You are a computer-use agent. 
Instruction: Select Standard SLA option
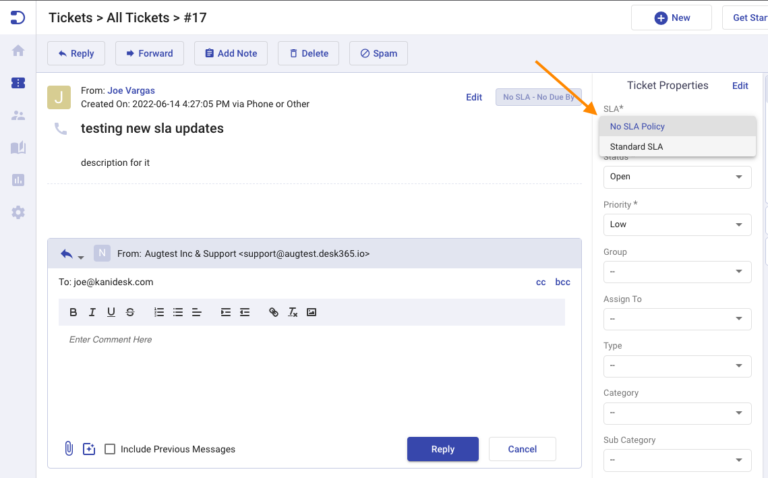coord(677,146)
